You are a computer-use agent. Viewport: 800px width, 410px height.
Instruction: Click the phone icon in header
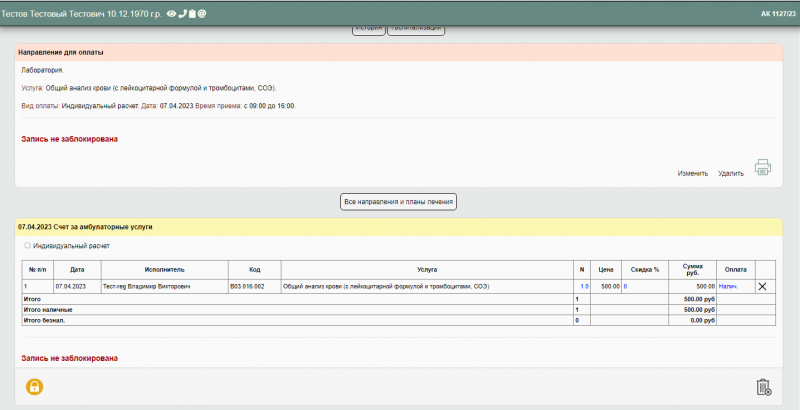point(182,14)
